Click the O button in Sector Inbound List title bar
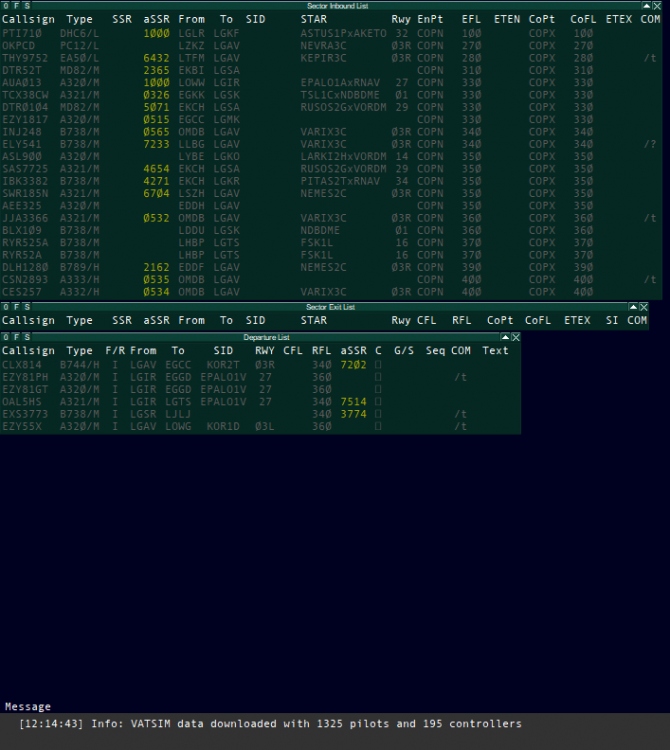670x750 pixels. (x=4, y=6)
